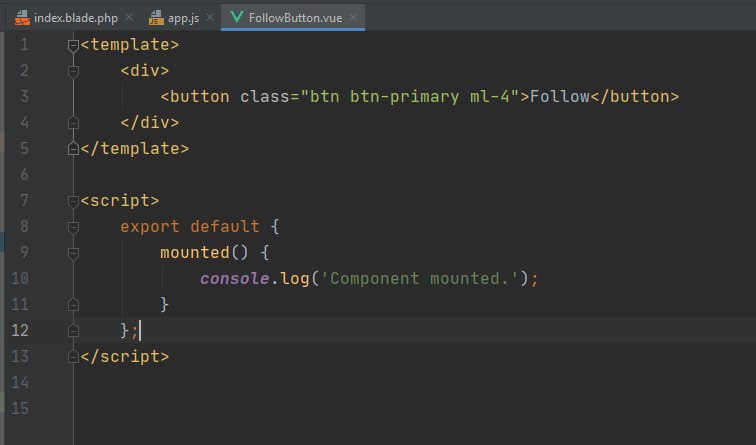The image size is (756, 445).
Task: Click the mounted() method name
Action: (x=195, y=253)
